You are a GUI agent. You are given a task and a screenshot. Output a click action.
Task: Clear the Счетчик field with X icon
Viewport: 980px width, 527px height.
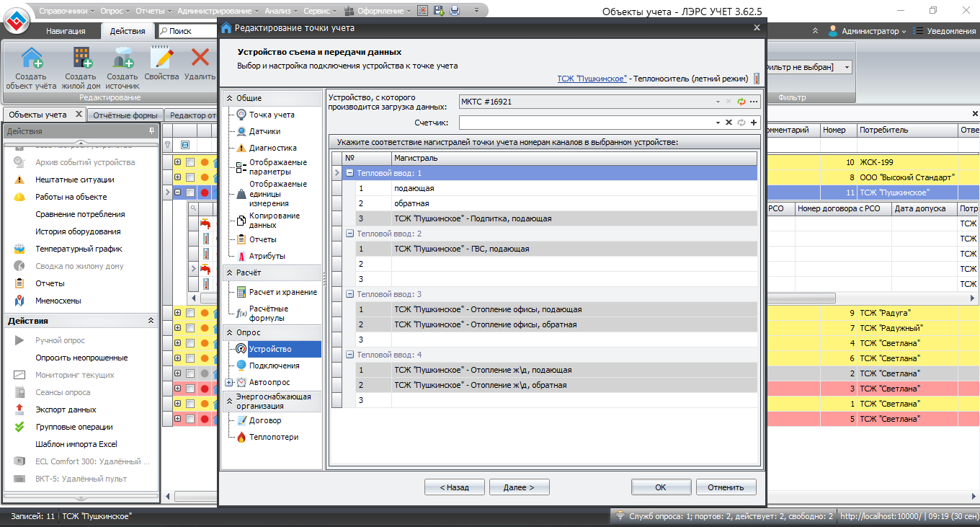(729, 123)
